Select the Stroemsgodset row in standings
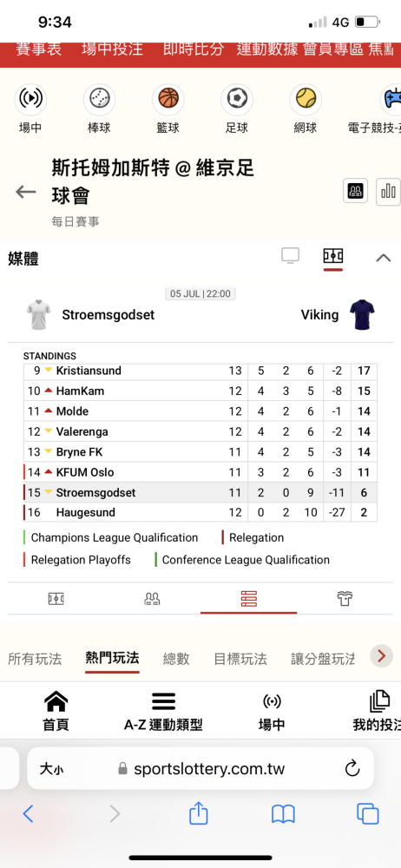Screen dimensions: 401x868 pos(200,493)
